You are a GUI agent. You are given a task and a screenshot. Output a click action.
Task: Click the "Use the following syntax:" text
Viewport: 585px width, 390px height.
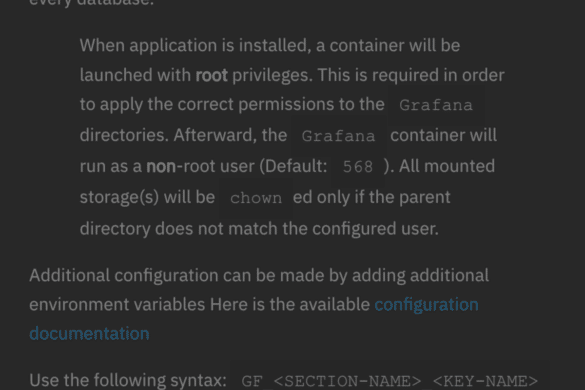coord(128,380)
